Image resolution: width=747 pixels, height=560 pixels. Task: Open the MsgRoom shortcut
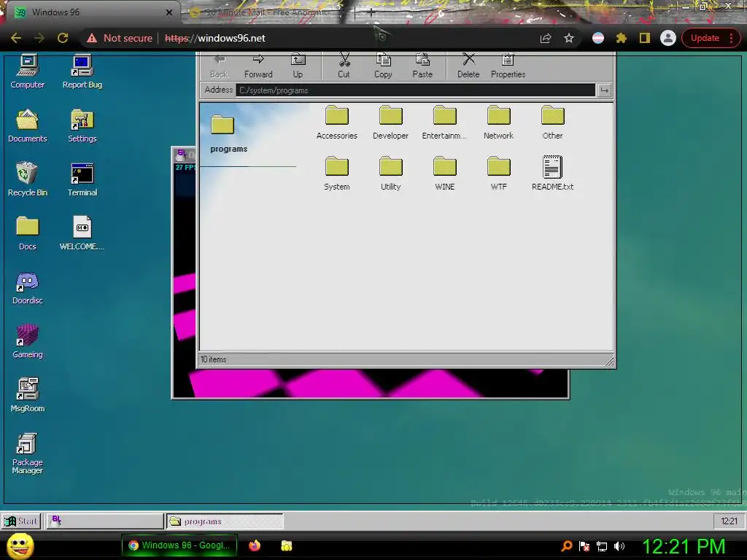click(x=27, y=395)
